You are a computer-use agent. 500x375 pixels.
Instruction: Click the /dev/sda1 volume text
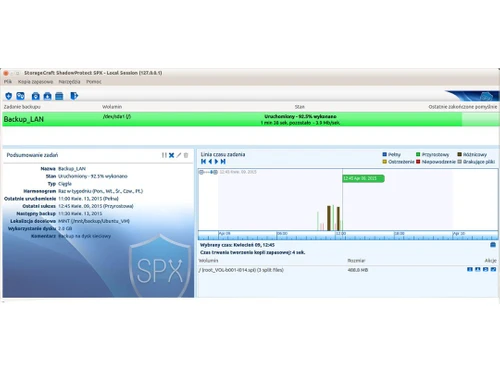pos(117,116)
